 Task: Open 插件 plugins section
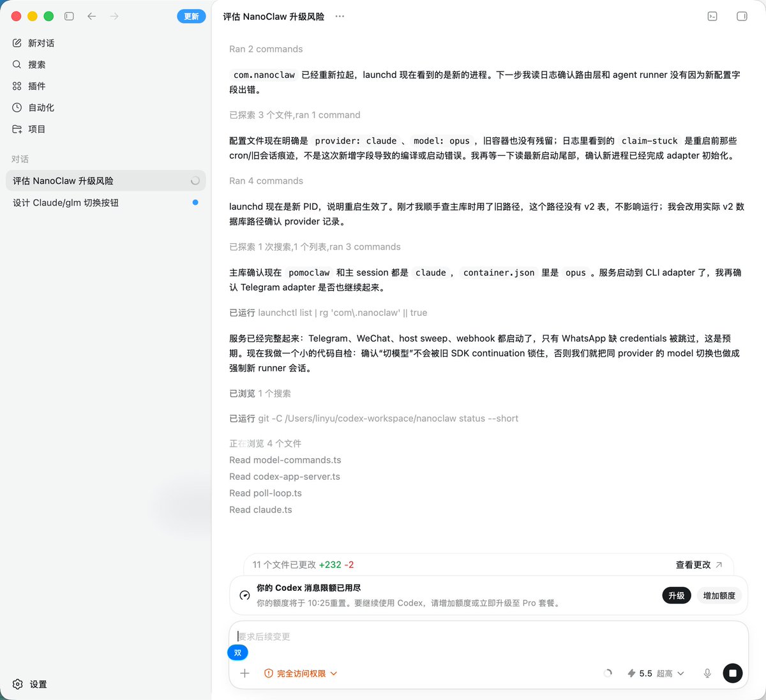[105, 86]
